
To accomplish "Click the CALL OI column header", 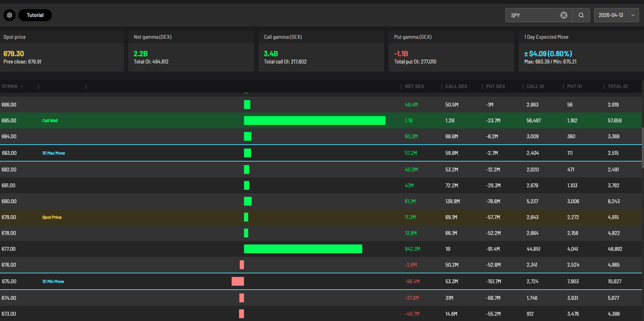I will (x=536, y=86).
